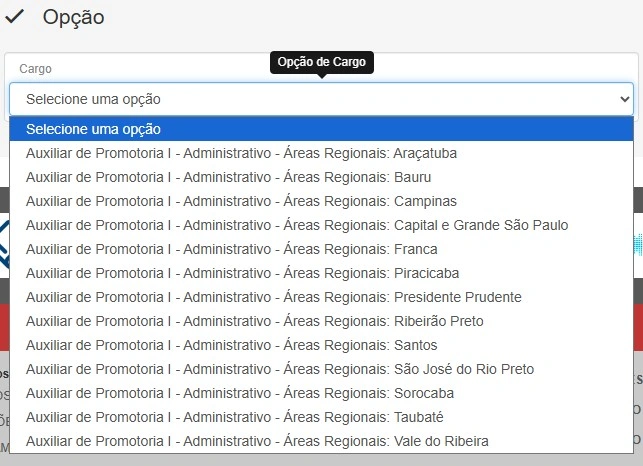Open the Cargo select box
The width and height of the screenshot is (643, 466).
click(x=320, y=99)
